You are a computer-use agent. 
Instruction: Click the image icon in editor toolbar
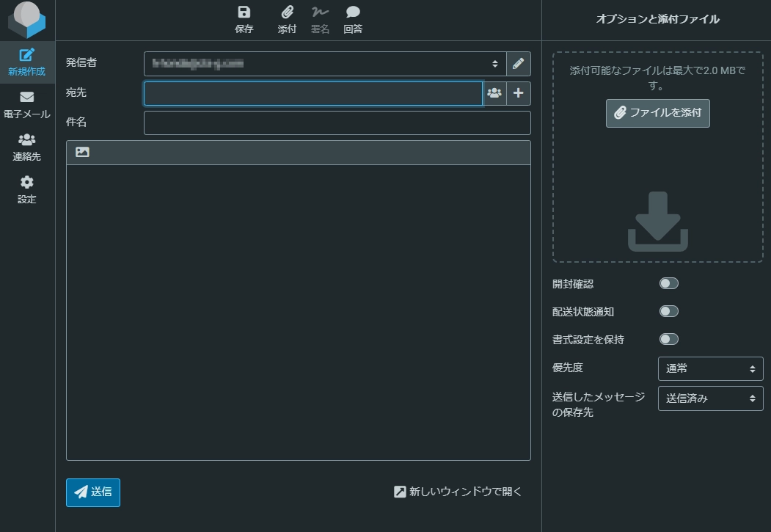(x=82, y=153)
